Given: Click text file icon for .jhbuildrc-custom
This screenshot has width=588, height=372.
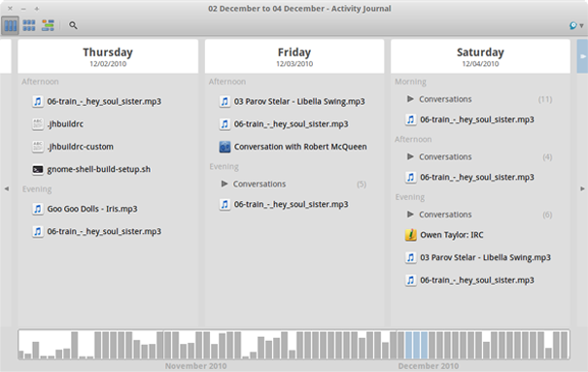Looking at the screenshot, I should pyautogui.click(x=38, y=147).
